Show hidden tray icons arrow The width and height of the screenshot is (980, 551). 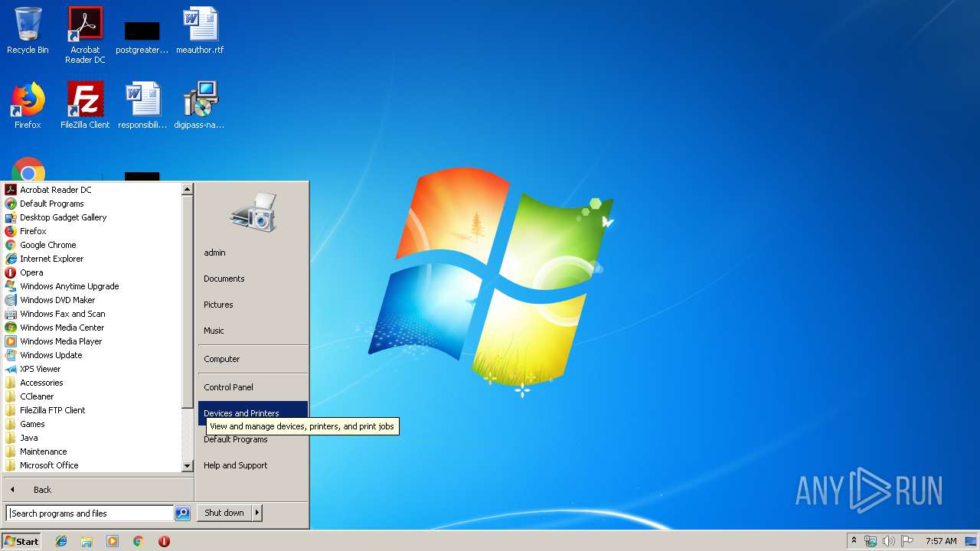click(854, 541)
